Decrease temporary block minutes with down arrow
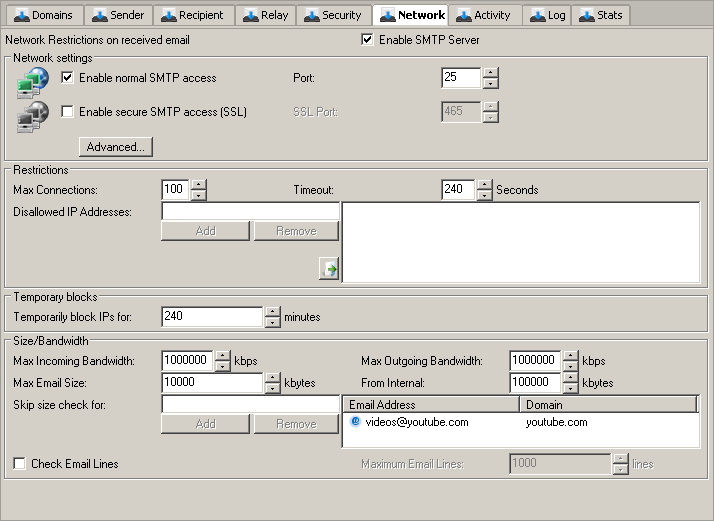Image resolution: width=714 pixels, height=521 pixels. click(x=272, y=322)
